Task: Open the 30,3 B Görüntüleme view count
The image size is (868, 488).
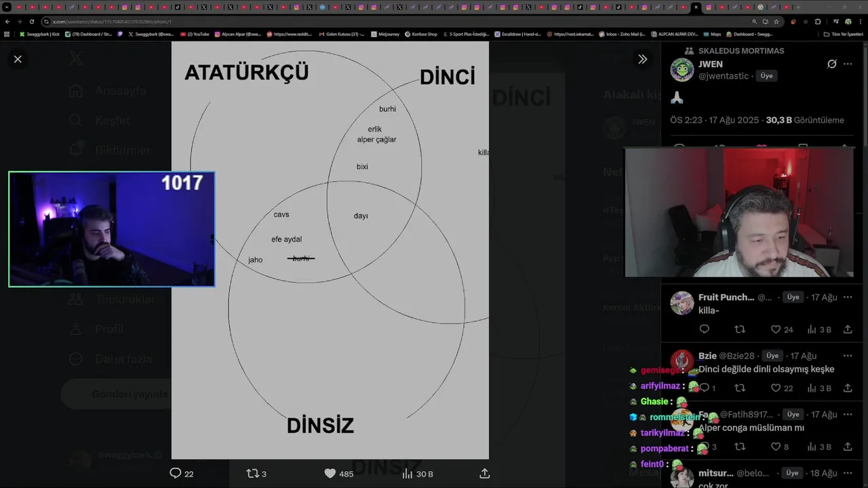Action: coord(805,120)
